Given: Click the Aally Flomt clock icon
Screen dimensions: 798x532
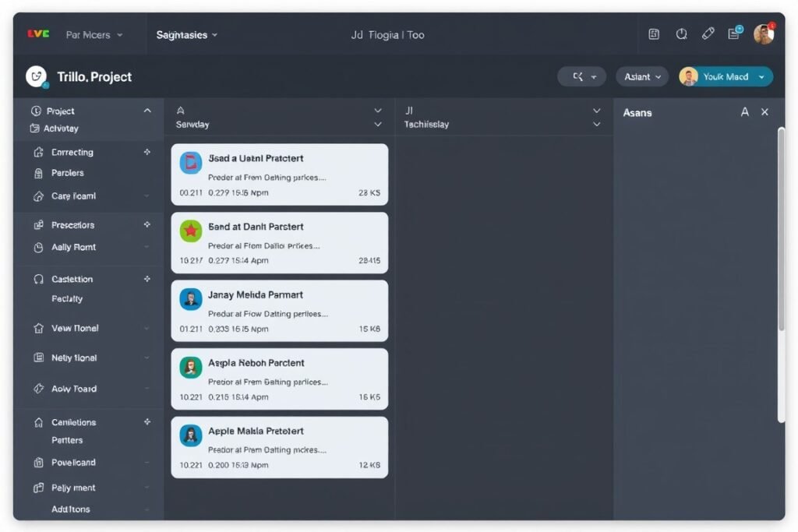Looking at the screenshot, I should point(38,248).
